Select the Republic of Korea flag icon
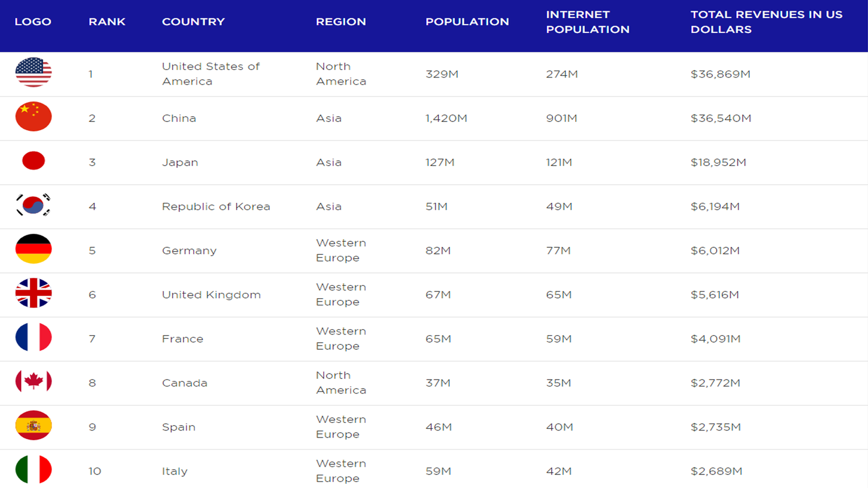 click(x=34, y=206)
